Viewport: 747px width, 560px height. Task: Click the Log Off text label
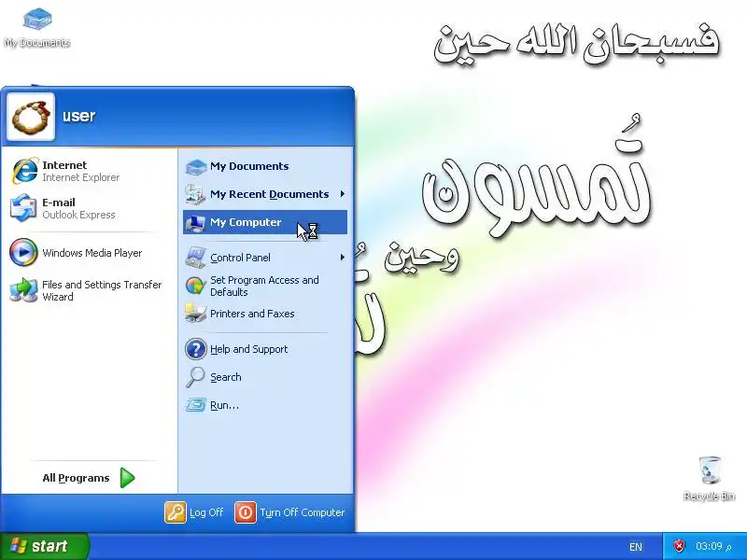(x=206, y=512)
